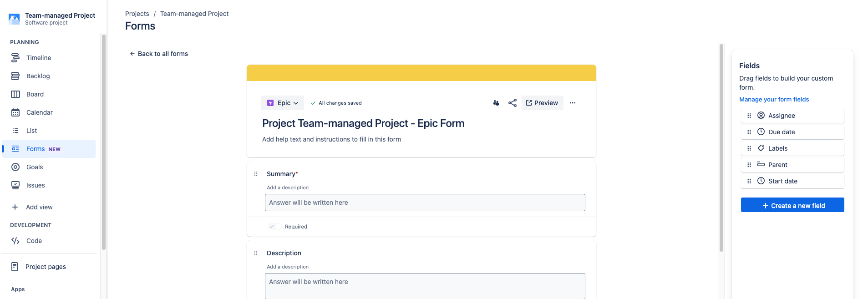This screenshot has width=868, height=299.
Task: Toggle the Required switch for Summary
Action: pos(273,227)
